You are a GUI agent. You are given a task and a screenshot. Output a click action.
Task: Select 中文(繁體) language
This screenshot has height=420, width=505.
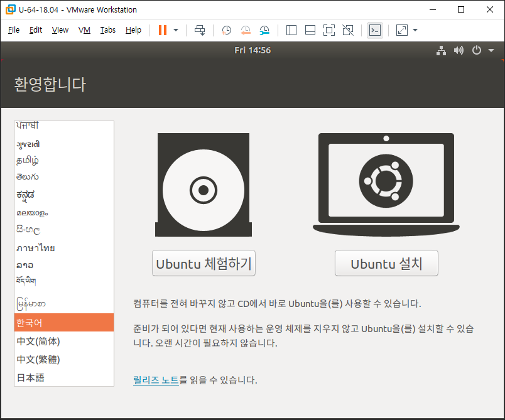coord(64,360)
